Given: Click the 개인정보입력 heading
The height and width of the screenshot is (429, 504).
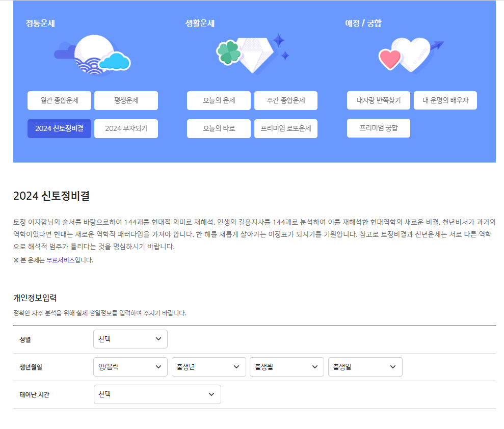Looking at the screenshot, I should click(x=35, y=298).
